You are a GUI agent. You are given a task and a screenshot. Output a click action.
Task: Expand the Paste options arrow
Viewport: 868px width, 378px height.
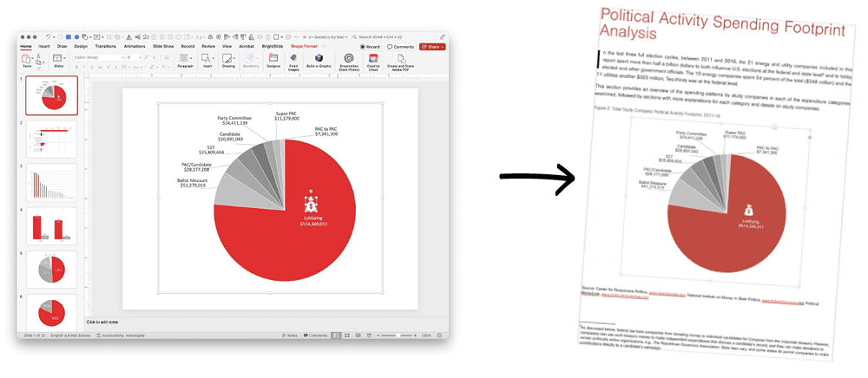click(x=33, y=58)
